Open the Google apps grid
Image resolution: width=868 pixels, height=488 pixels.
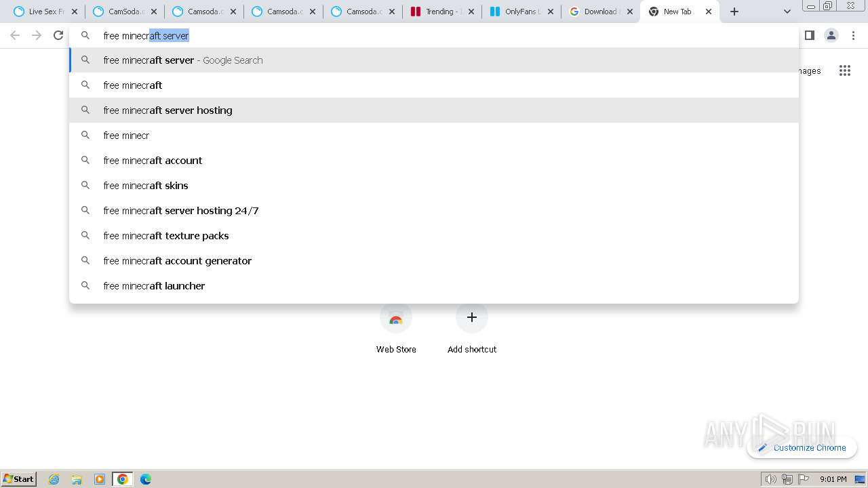(x=844, y=70)
